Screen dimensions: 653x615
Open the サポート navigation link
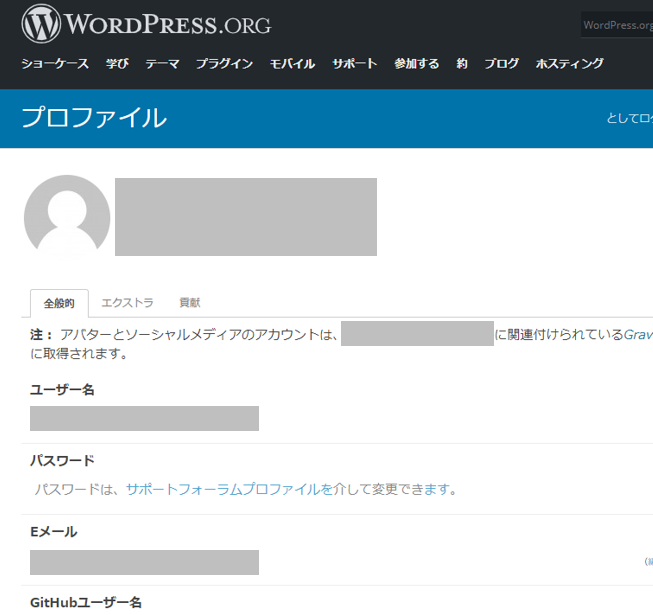(x=355, y=64)
